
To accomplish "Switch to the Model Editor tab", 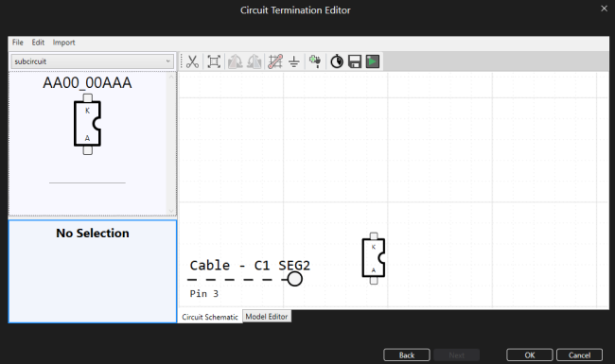I will point(267,316).
